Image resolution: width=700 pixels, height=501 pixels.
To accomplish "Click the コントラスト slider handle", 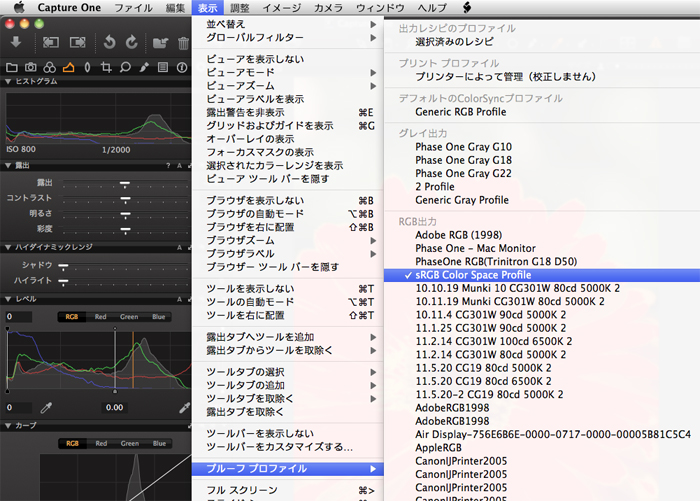I will pos(125,199).
